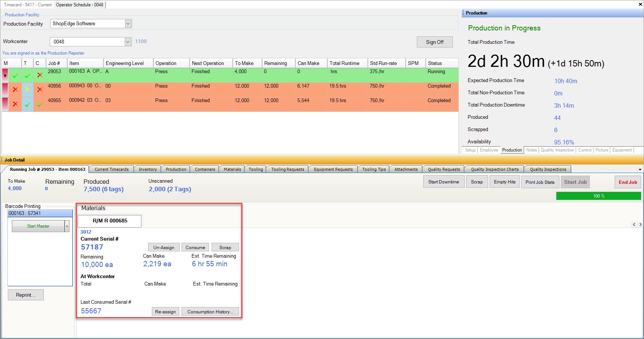Click the Reprint... button

pyautogui.click(x=26, y=295)
